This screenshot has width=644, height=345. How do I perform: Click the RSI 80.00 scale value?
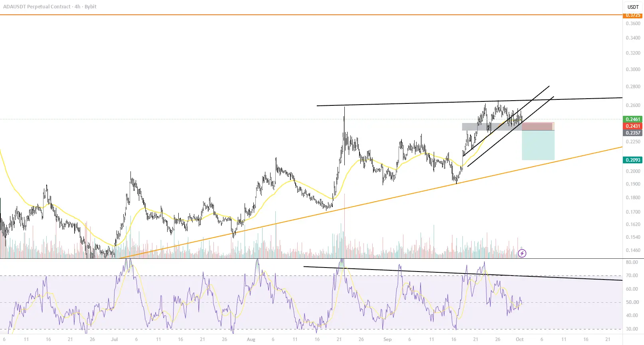[632, 262]
